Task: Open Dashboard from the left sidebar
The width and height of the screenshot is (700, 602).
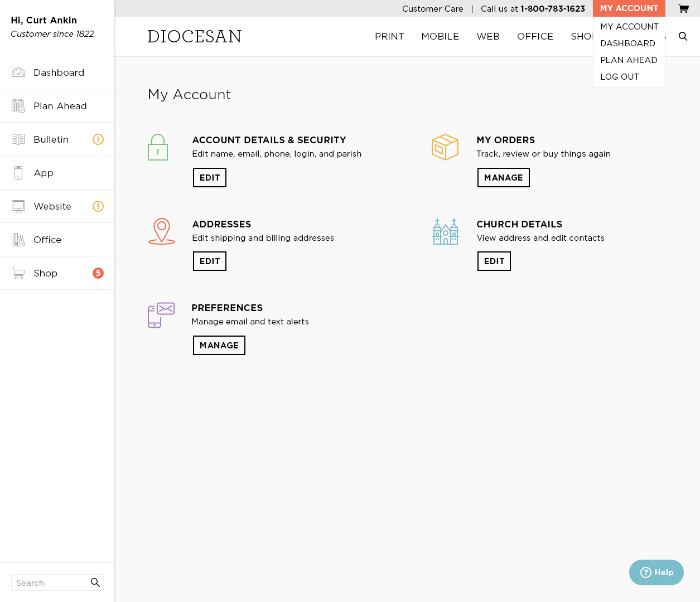Action: (x=59, y=72)
